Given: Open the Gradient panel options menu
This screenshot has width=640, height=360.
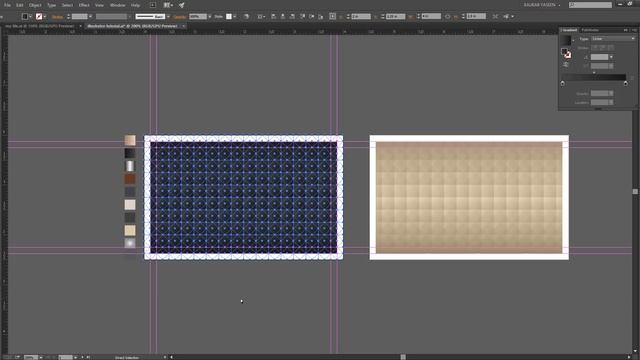Looking at the screenshot, I should [634, 30].
